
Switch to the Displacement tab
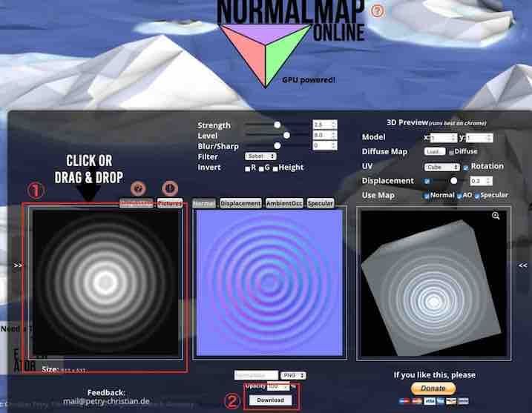tap(240, 203)
